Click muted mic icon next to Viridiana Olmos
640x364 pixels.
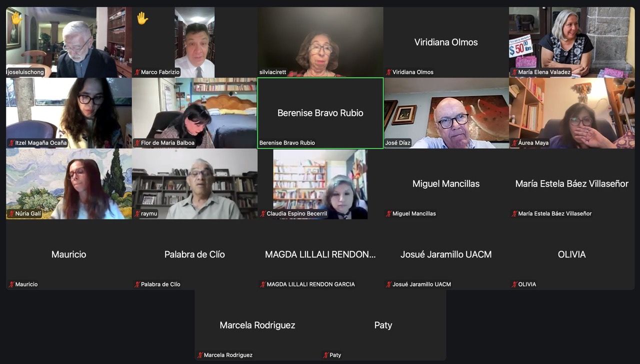(388, 72)
